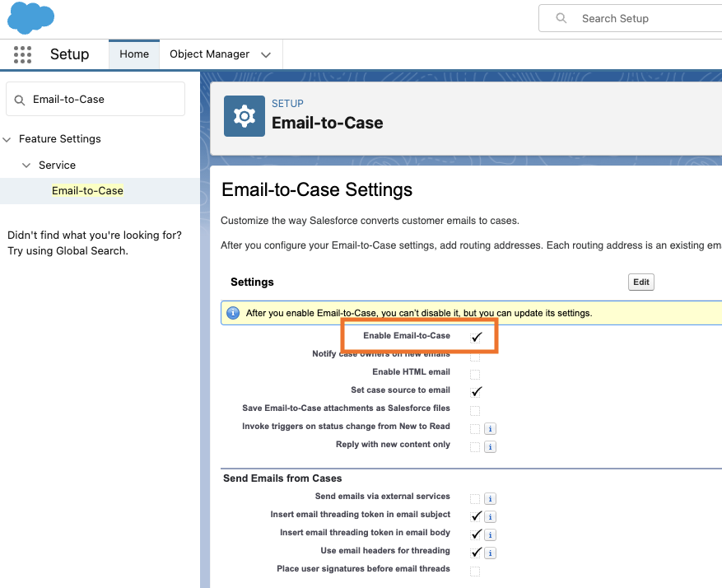This screenshot has height=588, width=722.
Task: Click the Service label in the sidebar
Action: tap(57, 166)
